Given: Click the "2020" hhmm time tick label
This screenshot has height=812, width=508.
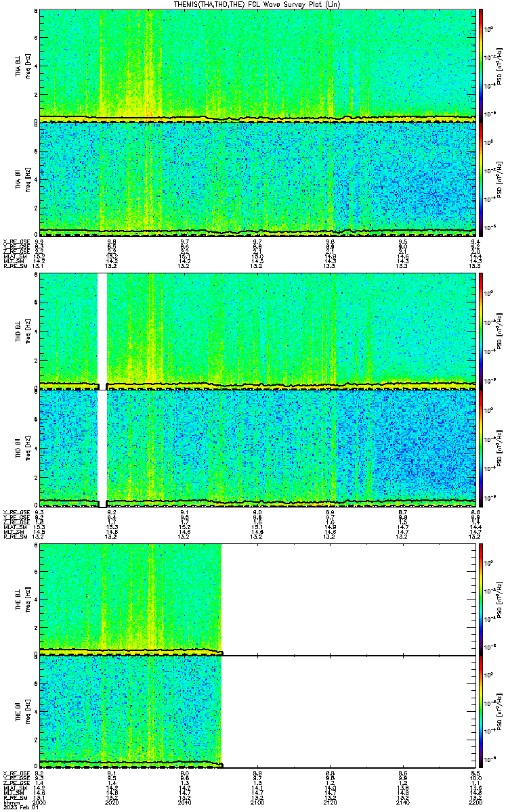Looking at the screenshot, I should pyautogui.click(x=112, y=803).
